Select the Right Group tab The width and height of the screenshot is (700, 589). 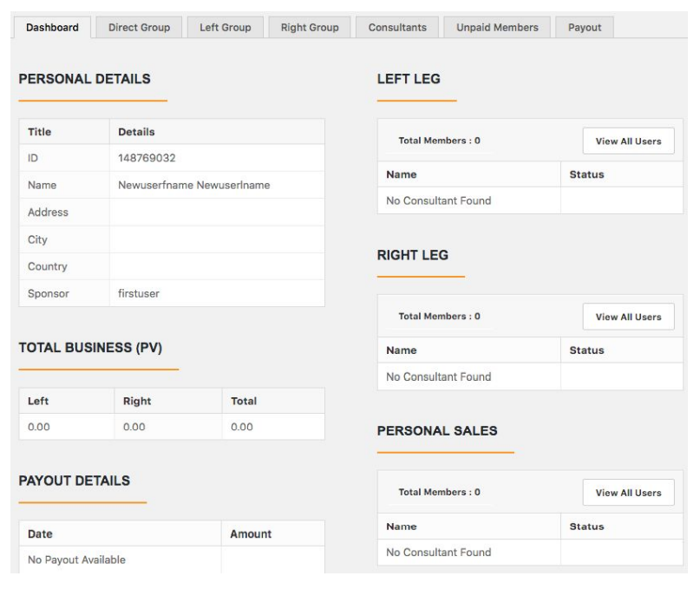click(x=310, y=27)
